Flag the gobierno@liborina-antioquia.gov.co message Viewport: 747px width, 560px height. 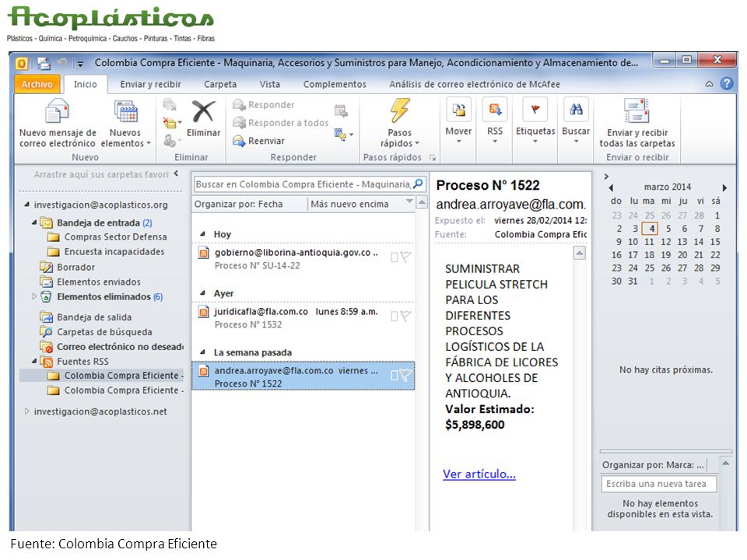click(405, 257)
